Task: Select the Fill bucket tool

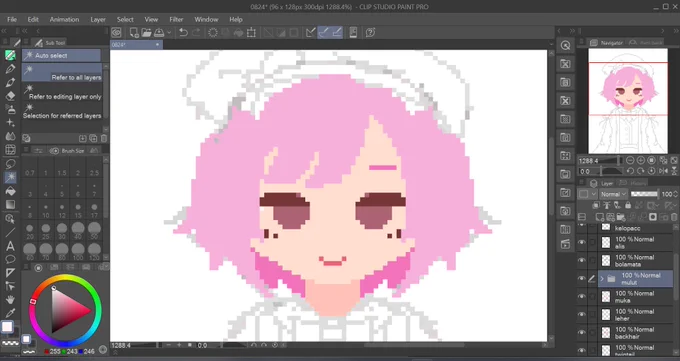Action: pyautogui.click(x=10, y=191)
